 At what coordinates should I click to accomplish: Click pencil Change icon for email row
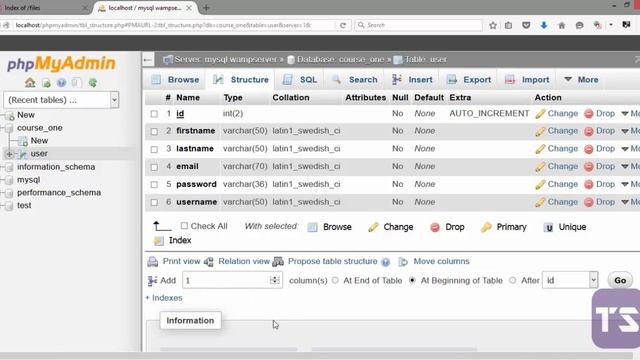[540, 167]
